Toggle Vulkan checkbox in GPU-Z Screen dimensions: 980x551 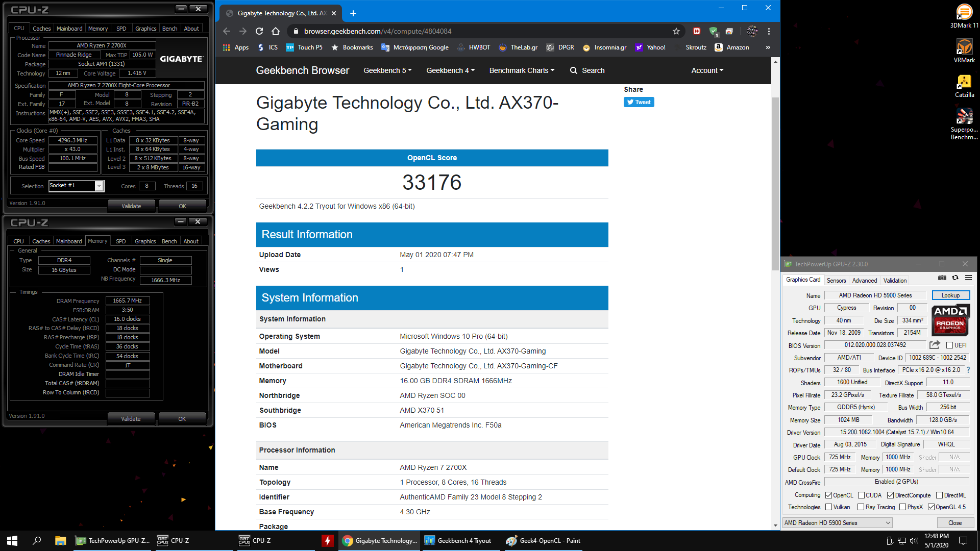(829, 507)
